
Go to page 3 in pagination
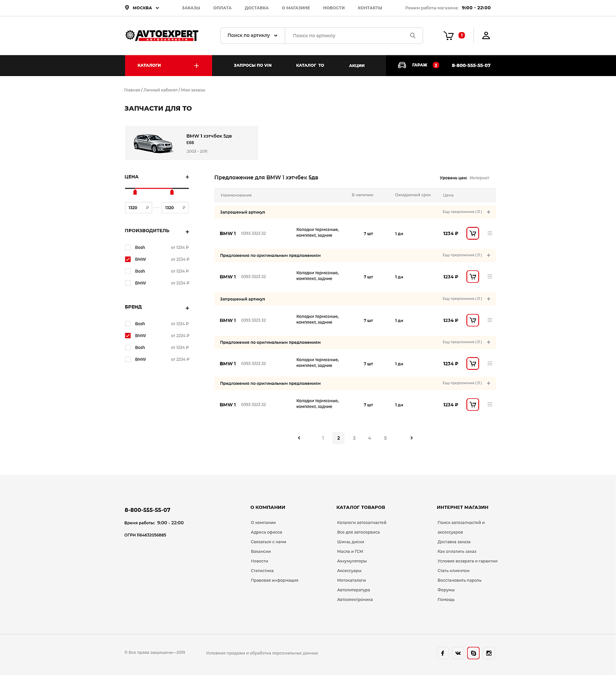click(354, 438)
